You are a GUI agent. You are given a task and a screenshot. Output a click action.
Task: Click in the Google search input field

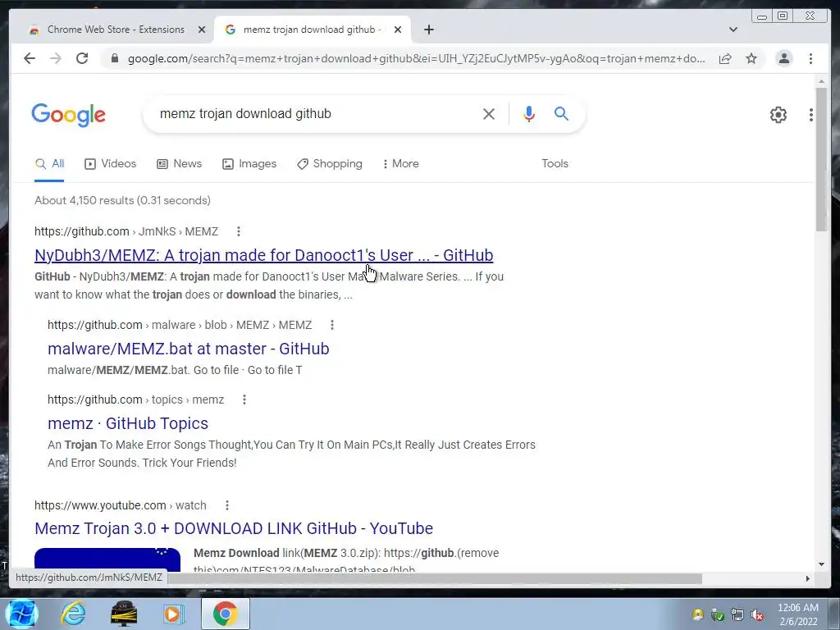(x=316, y=113)
